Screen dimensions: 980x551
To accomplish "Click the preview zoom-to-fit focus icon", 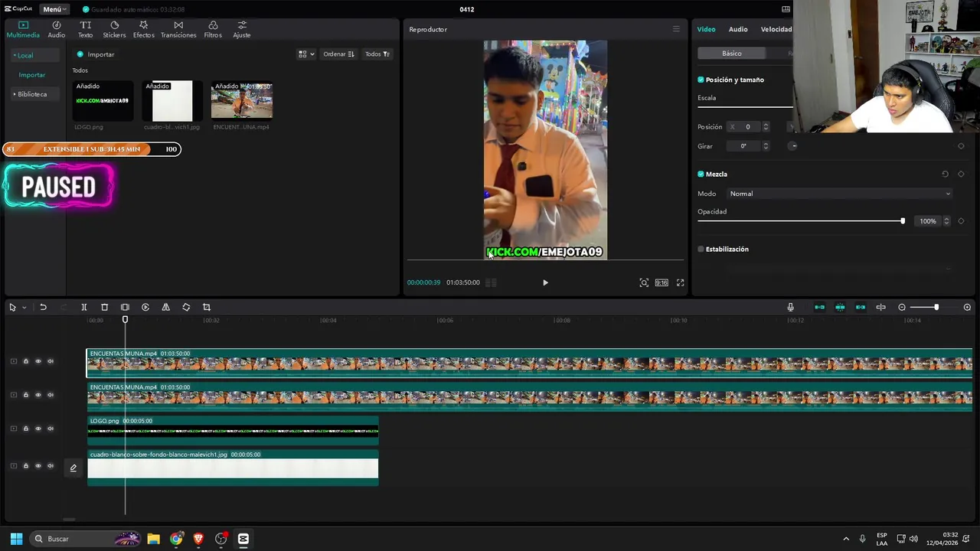I will coord(644,282).
